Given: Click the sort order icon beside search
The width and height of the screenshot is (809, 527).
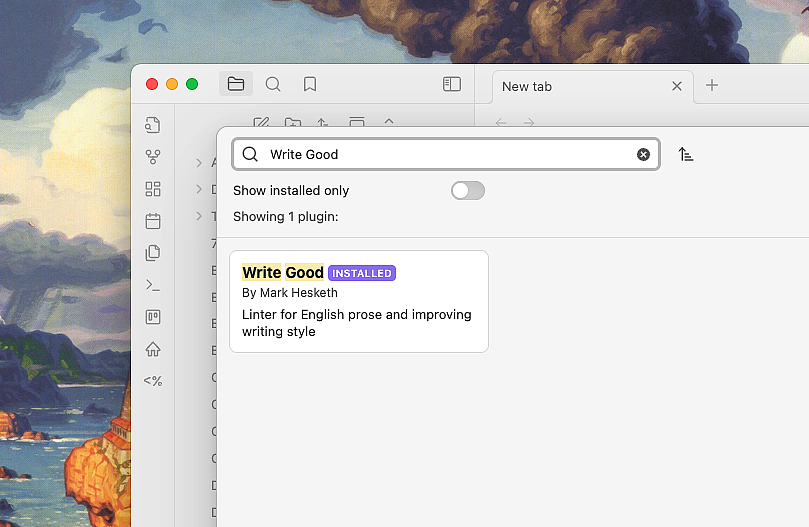Looking at the screenshot, I should point(686,154).
